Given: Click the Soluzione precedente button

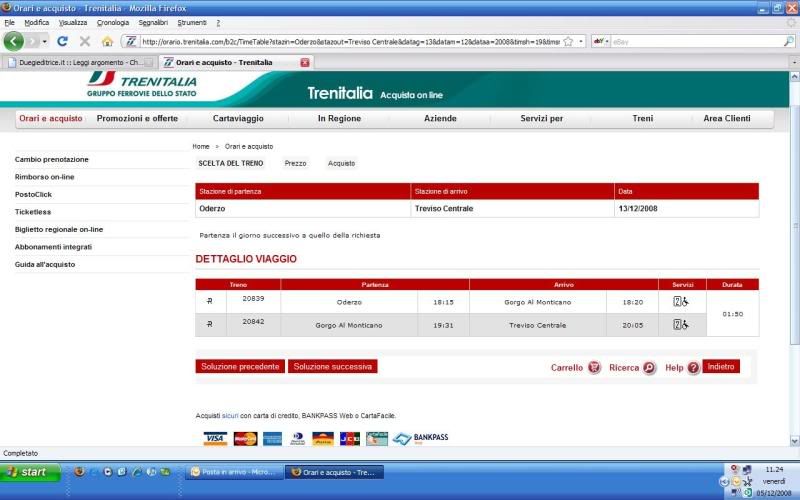Looking at the screenshot, I should [240, 366].
